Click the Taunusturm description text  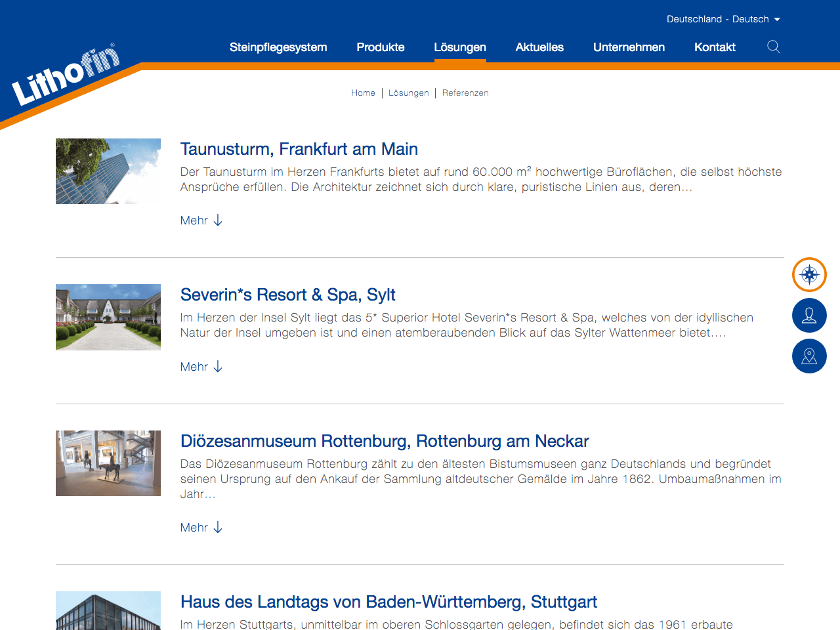(481, 179)
